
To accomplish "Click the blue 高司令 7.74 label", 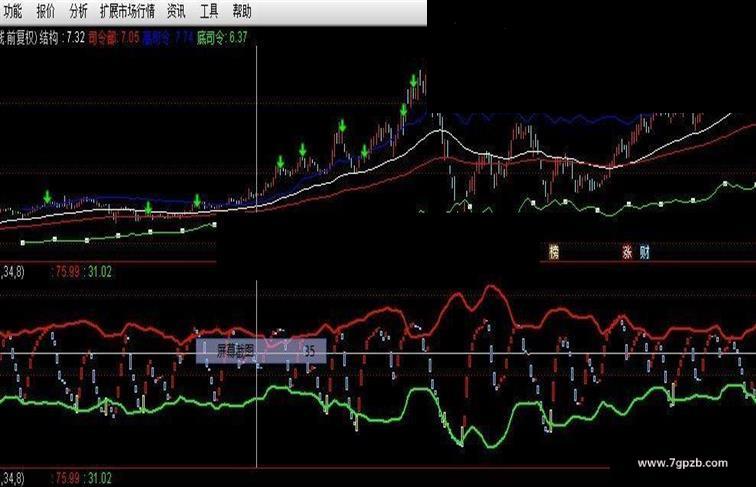I will click(167, 38).
